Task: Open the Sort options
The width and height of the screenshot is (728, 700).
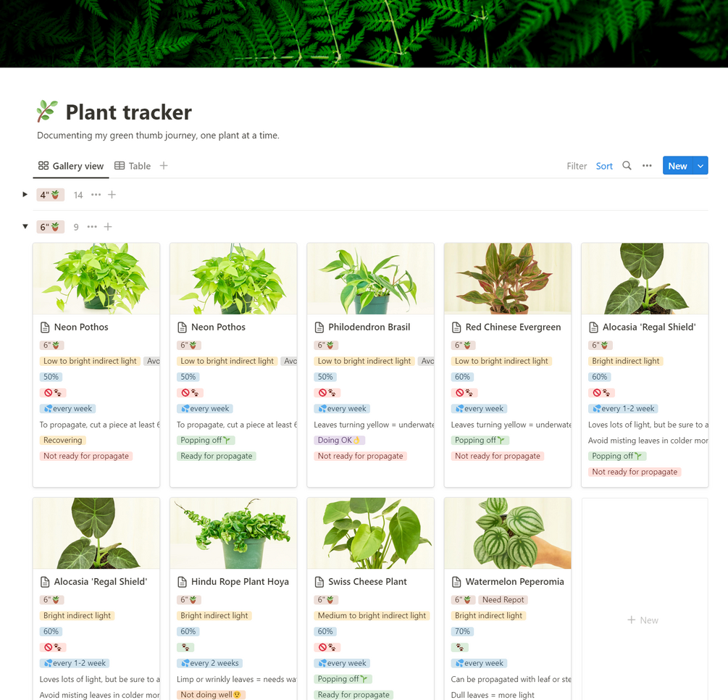Action: [604, 166]
